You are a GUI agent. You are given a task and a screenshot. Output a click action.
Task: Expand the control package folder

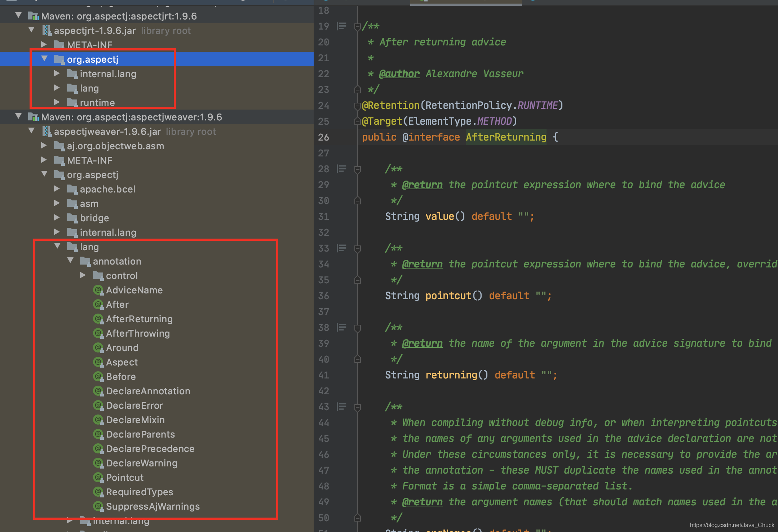pyautogui.click(x=83, y=275)
